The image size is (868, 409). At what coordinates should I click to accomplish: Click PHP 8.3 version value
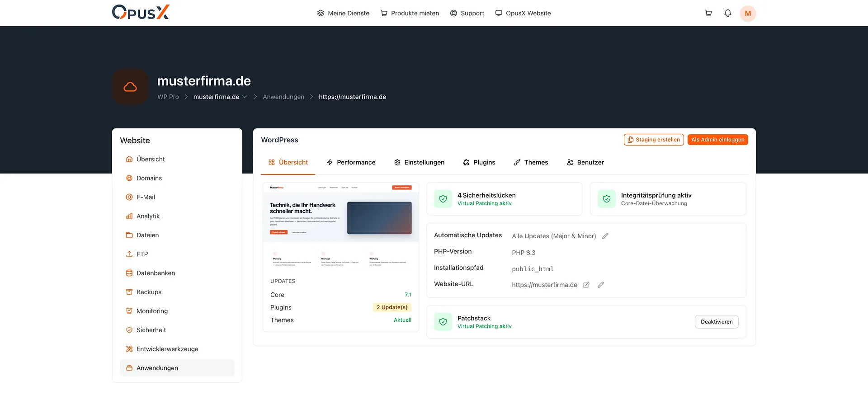coord(524,253)
